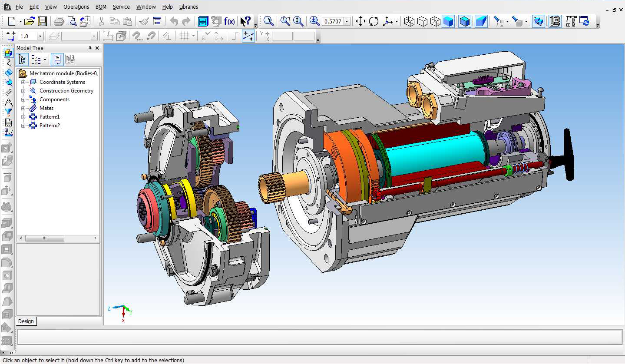Viewport: 625px width, 364px height.
Task: Open the BOM menu
Action: coord(101,7)
